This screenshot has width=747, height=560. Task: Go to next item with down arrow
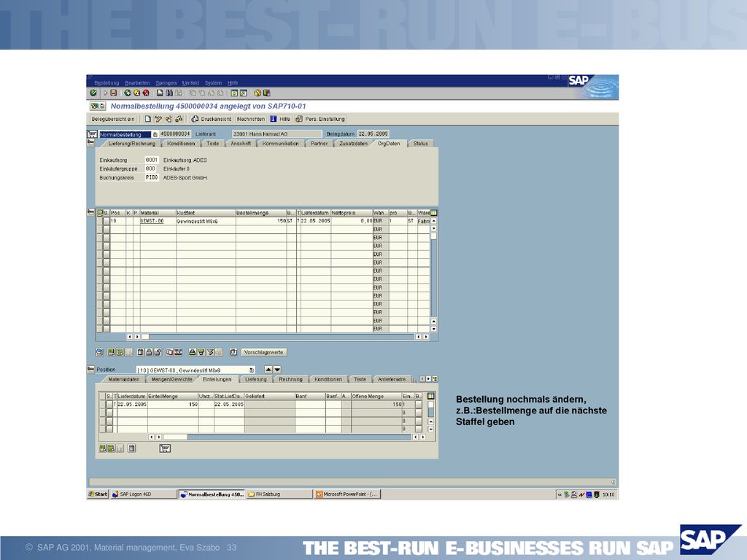(277, 370)
